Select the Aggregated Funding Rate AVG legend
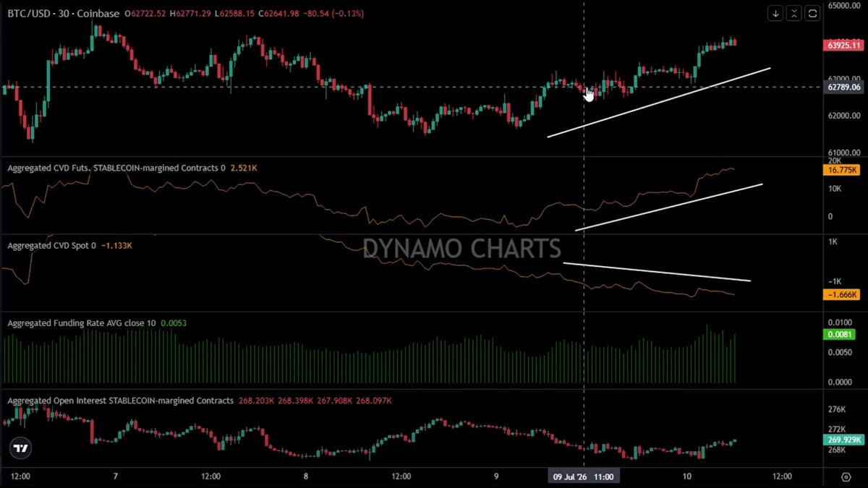This screenshot has height=488, width=868. coord(82,323)
